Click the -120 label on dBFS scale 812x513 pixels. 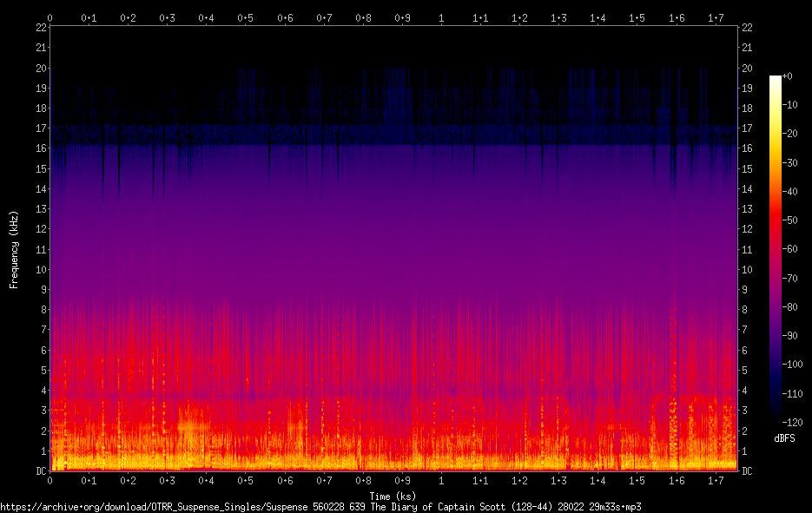[792, 423]
